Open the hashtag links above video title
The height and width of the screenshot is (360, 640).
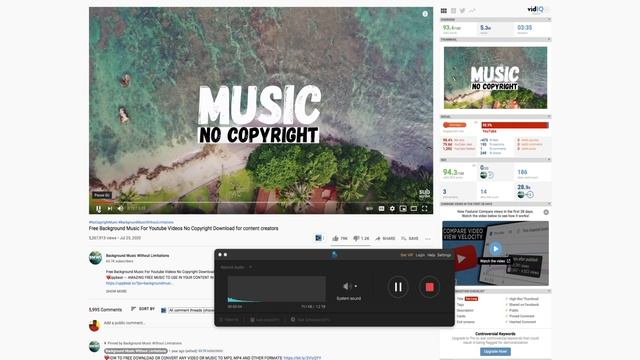coord(131,222)
